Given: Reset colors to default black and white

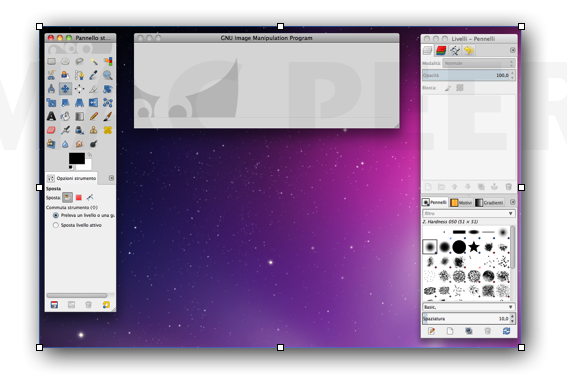Looking at the screenshot, I should coord(71,167).
